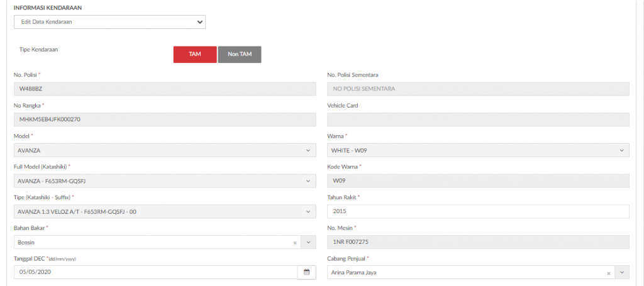Click the No. Polisi field W488BZ
The width and height of the screenshot is (644, 286).
[165, 89]
